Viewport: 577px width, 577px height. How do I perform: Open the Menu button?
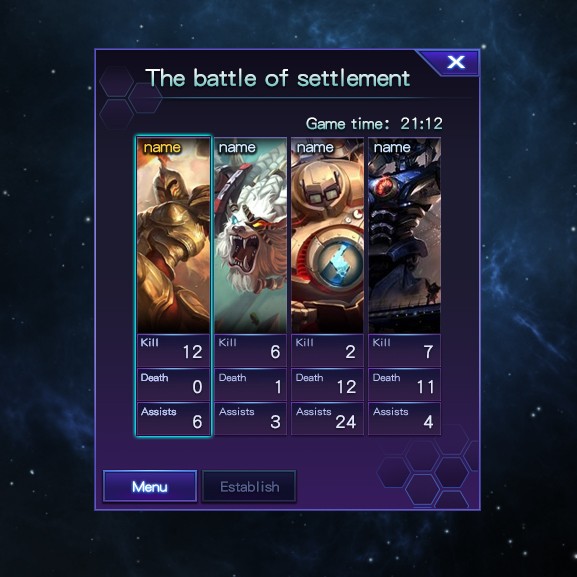tap(150, 486)
